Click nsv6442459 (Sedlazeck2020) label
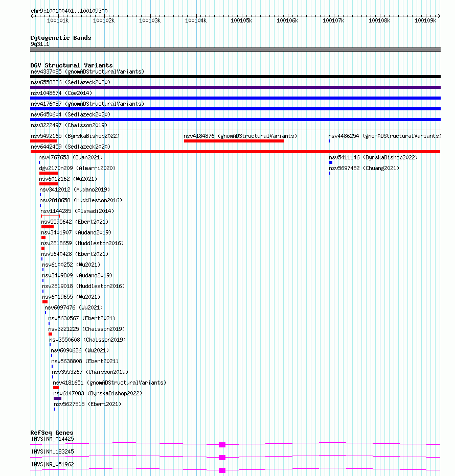 tap(71, 147)
